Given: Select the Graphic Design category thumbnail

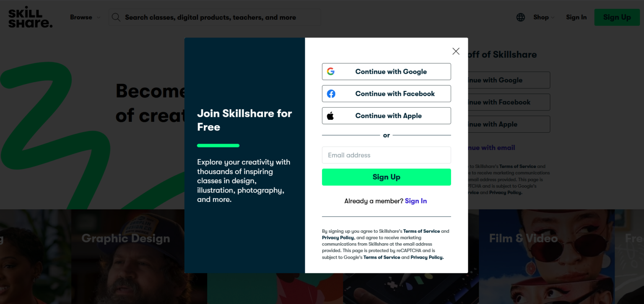Looking at the screenshot, I should pos(126,238).
